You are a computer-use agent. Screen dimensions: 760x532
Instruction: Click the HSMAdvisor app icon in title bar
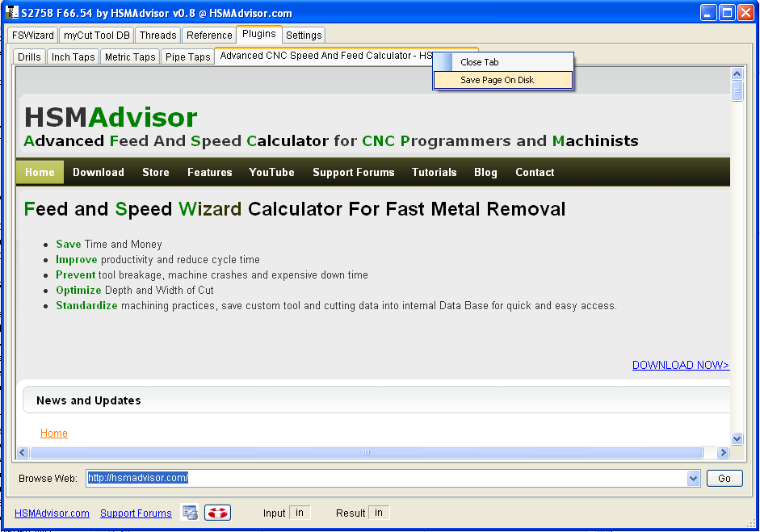click(x=11, y=13)
